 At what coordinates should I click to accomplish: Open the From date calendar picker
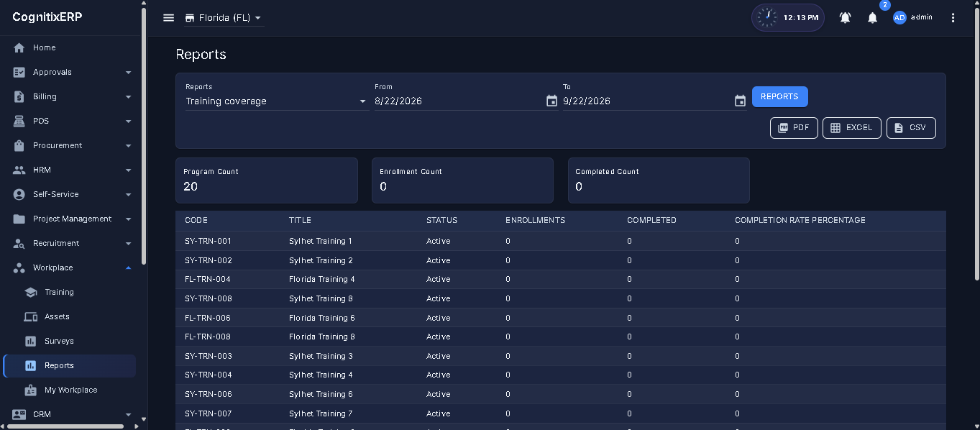click(551, 101)
